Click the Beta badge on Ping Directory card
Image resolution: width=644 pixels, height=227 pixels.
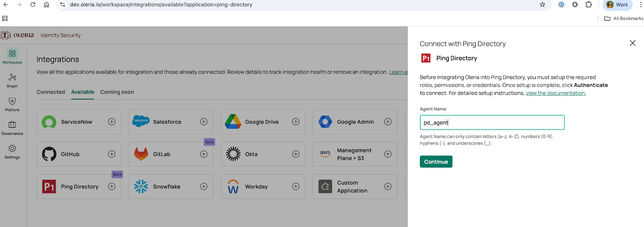click(117, 174)
